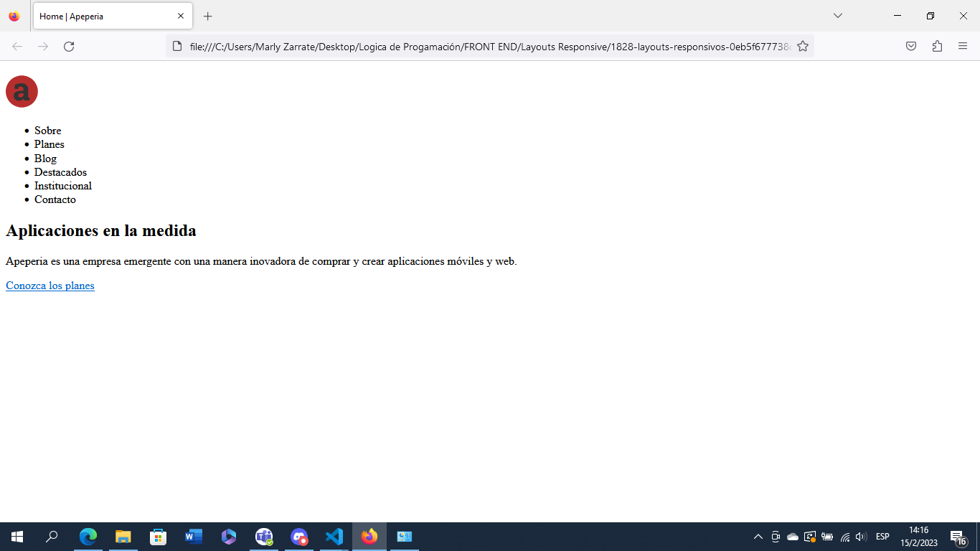Open OneDrive cloud tray icon
Image resolution: width=980 pixels, height=551 pixels.
click(793, 537)
